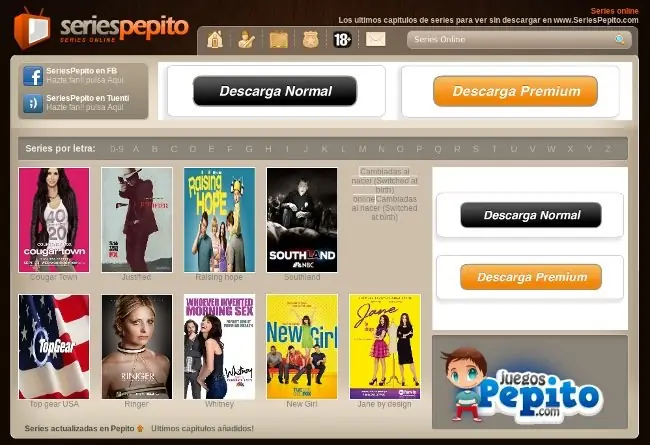The width and height of the screenshot is (650, 445).
Task: Select letter A in Series por letra
Action: (136, 148)
